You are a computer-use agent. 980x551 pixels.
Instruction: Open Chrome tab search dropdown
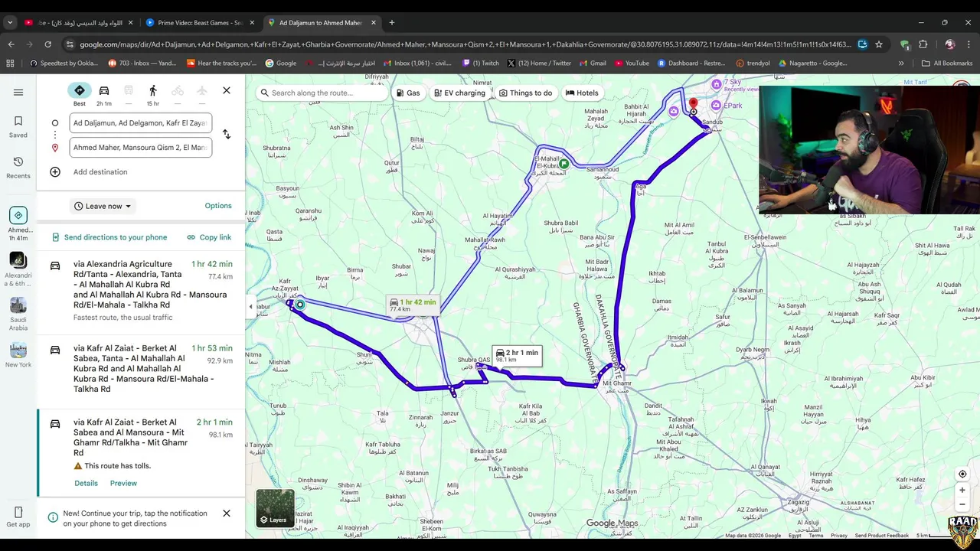(10, 23)
